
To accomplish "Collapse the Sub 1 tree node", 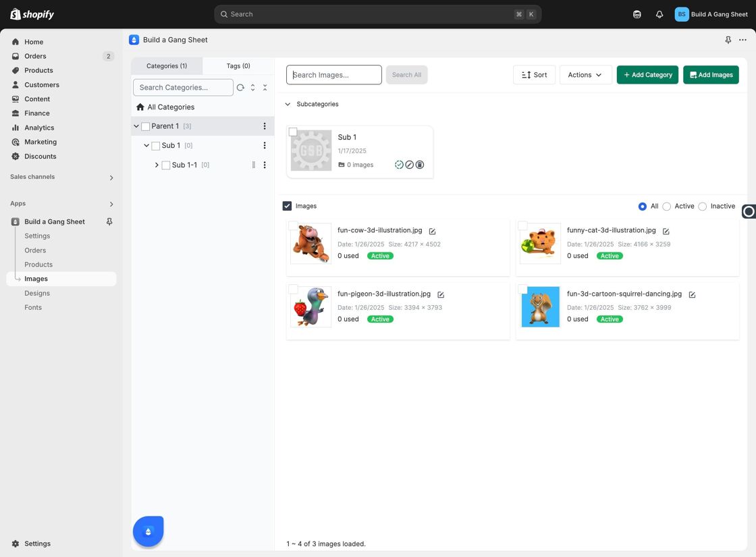I will (146, 146).
